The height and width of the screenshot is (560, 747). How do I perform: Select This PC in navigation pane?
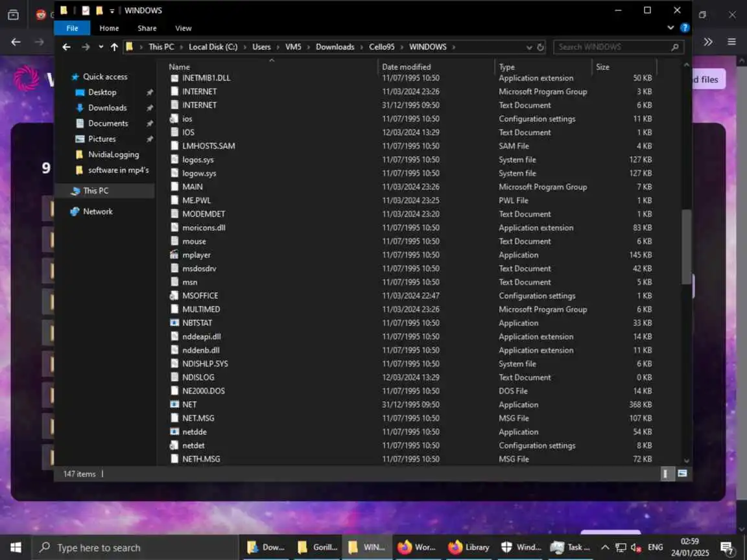[95, 191]
